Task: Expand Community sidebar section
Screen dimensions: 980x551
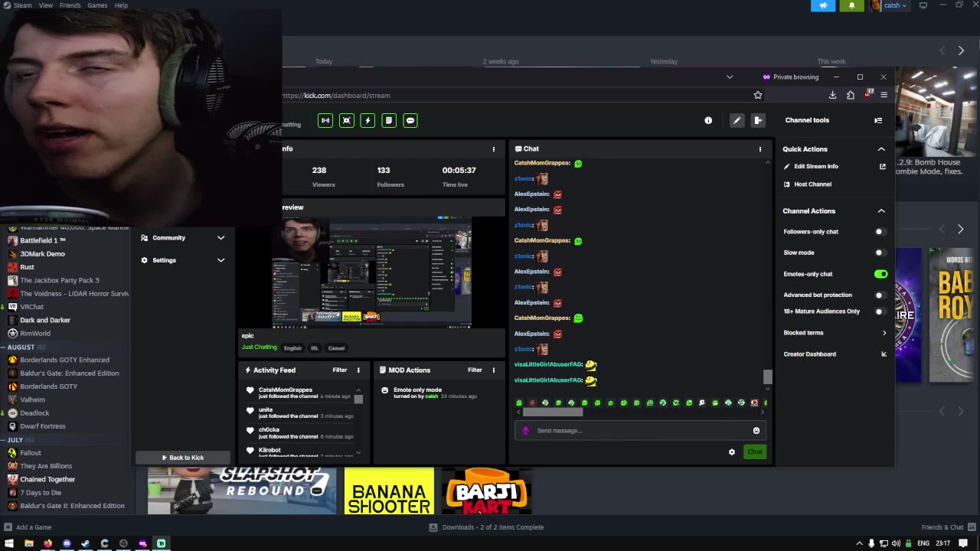Action: tap(220, 238)
